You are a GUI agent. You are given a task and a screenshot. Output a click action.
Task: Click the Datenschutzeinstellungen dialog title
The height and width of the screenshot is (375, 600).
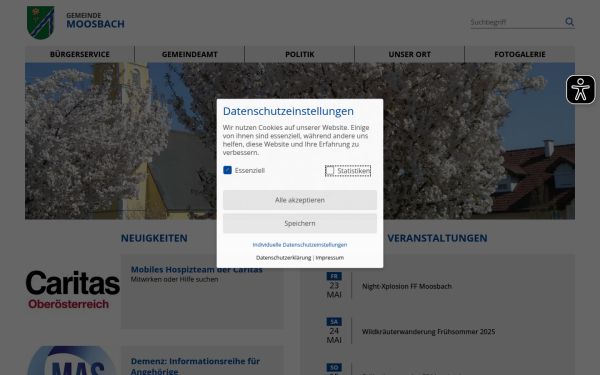[288, 111]
